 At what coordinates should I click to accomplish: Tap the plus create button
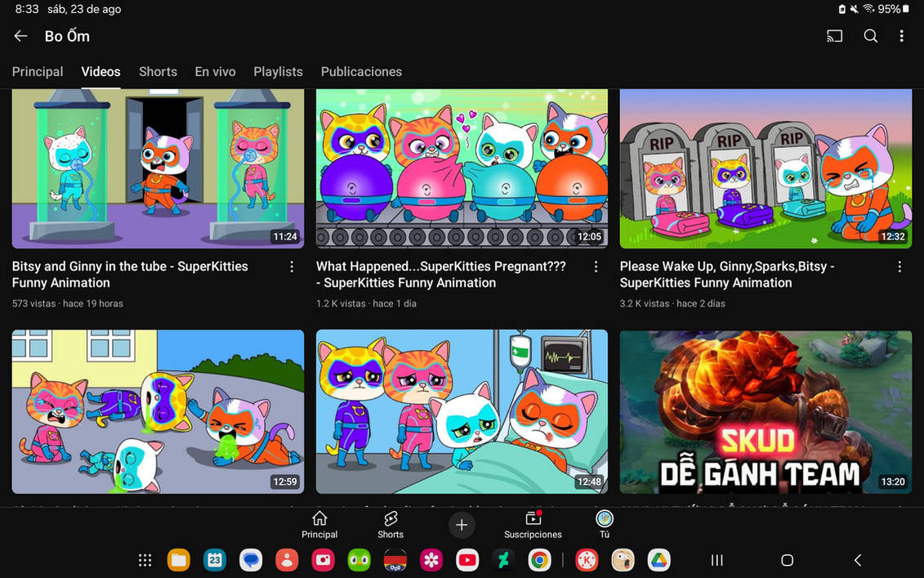click(x=462, y=525)
